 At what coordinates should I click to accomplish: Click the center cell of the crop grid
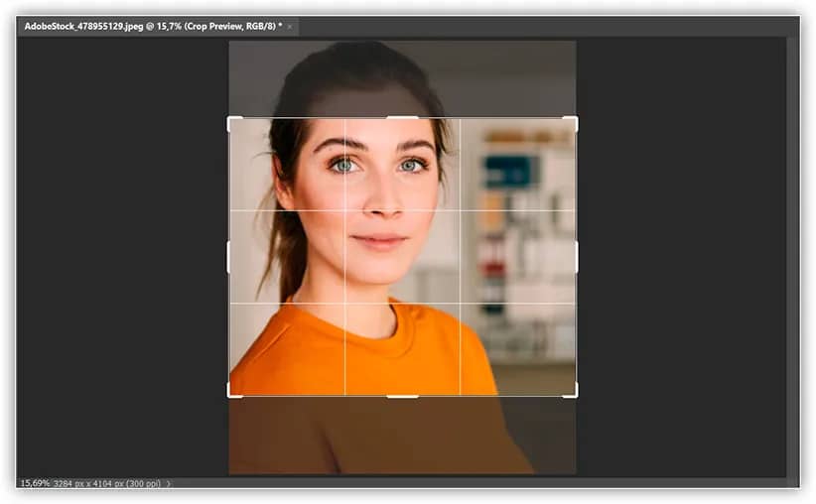coord(402,257)
